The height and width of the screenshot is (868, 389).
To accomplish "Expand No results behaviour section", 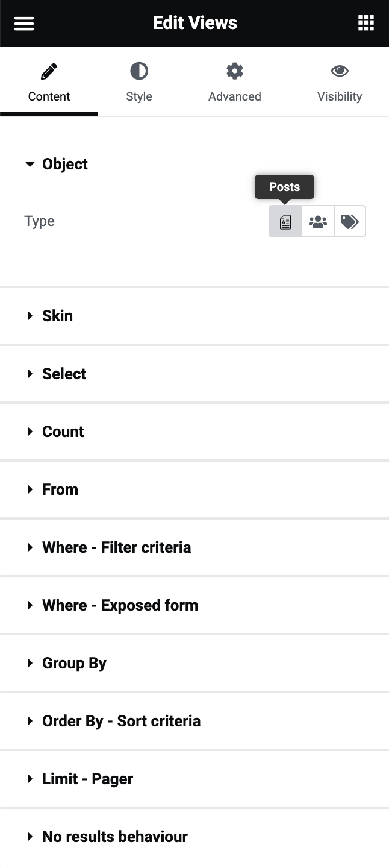I will click(x=114, y=837).
